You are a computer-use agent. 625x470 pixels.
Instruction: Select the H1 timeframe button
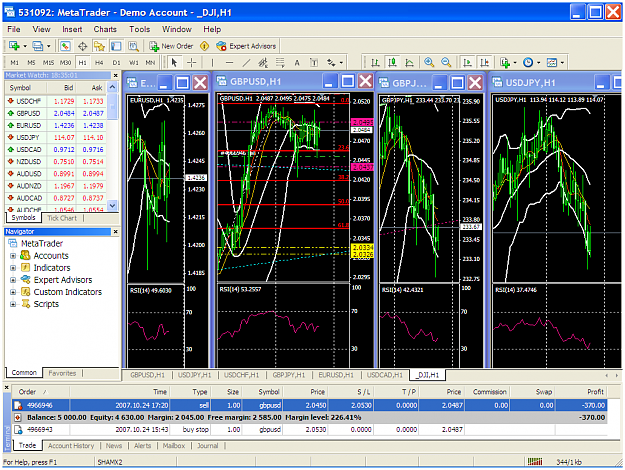[82, 63]
